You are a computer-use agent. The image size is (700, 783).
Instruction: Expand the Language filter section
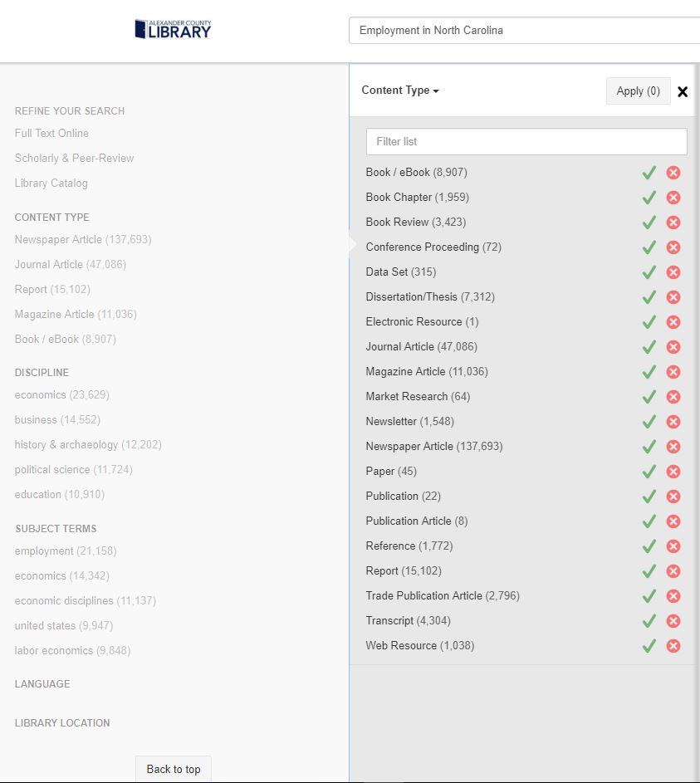42,684
